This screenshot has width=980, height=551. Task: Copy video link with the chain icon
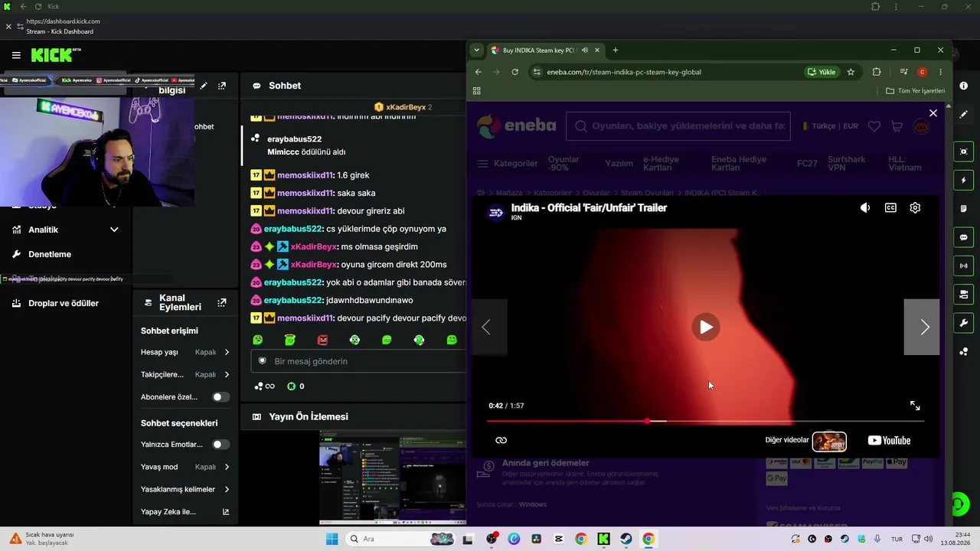pos(501,440)
